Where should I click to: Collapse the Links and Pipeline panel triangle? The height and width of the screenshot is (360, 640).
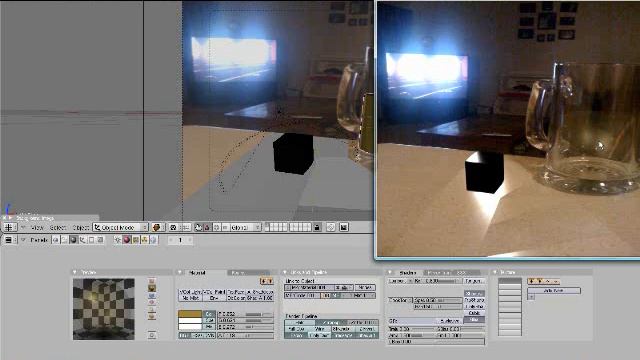tap(285, 272)
